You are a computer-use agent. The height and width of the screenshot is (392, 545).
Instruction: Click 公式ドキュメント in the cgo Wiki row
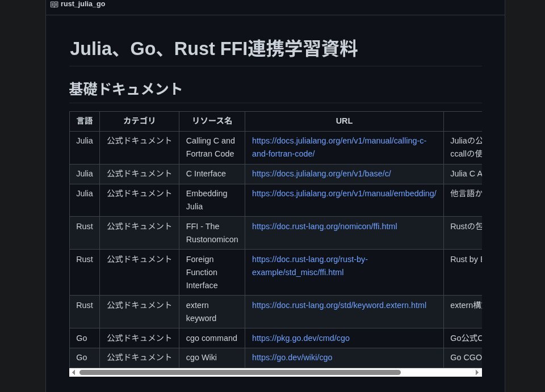140,357
